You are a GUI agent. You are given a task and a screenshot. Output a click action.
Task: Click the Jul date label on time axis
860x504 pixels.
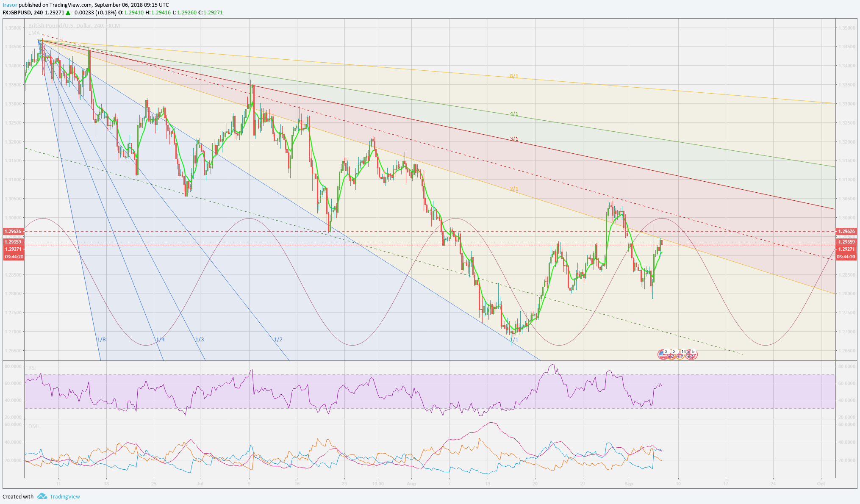(x=200, y=484)
